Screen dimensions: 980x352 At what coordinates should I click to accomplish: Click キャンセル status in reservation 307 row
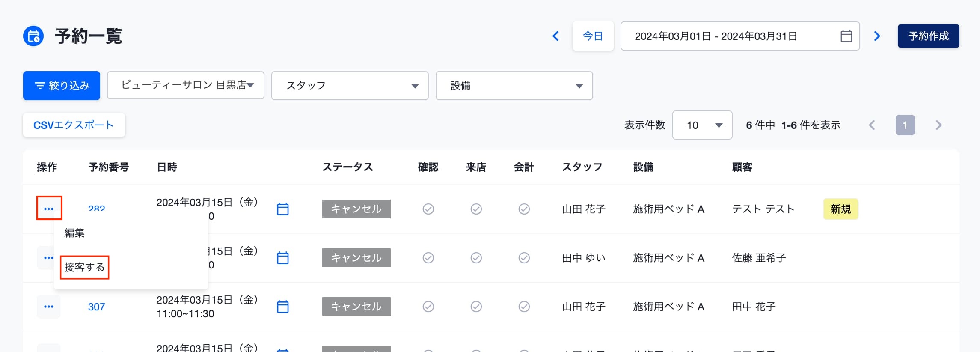point(356,307)
